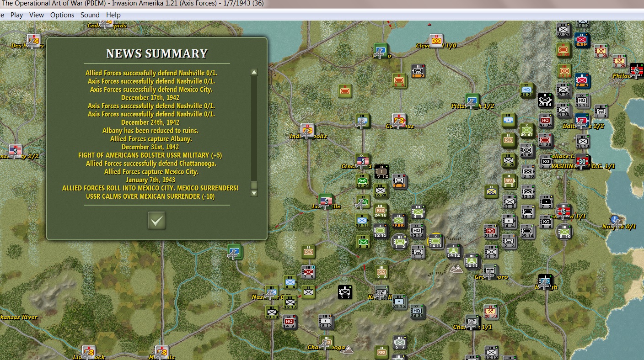This screenshot has height=360, width=644.
Task: Select the yellow-highlighted unit 14 11
Action: pos(436,241)
